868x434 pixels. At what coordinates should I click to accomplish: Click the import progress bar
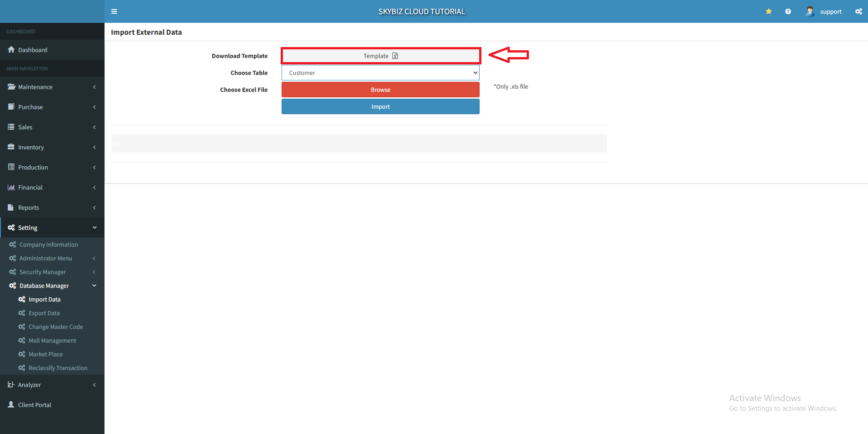[x=359, y=143]
